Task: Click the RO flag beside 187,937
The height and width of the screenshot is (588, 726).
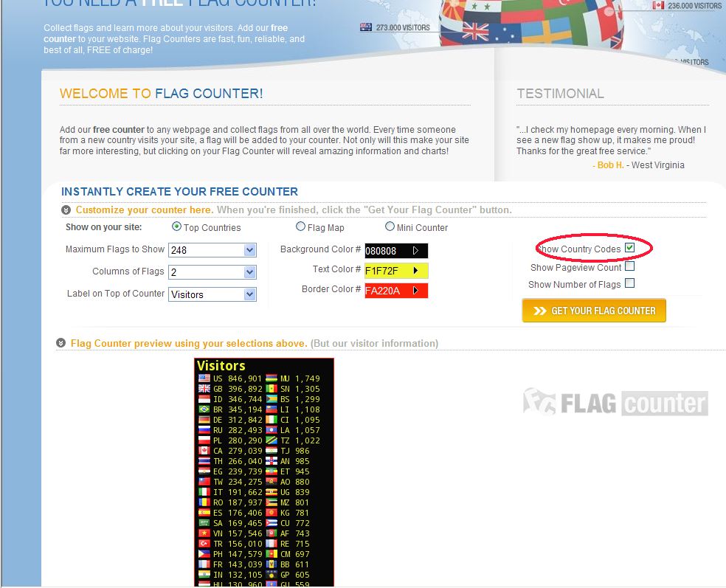Action: [204, 502]
